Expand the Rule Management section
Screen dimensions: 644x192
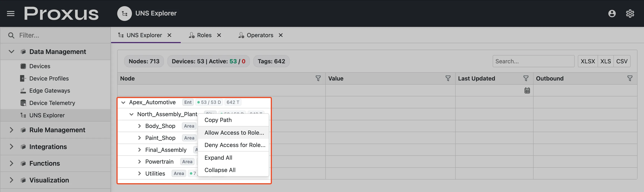12,130
